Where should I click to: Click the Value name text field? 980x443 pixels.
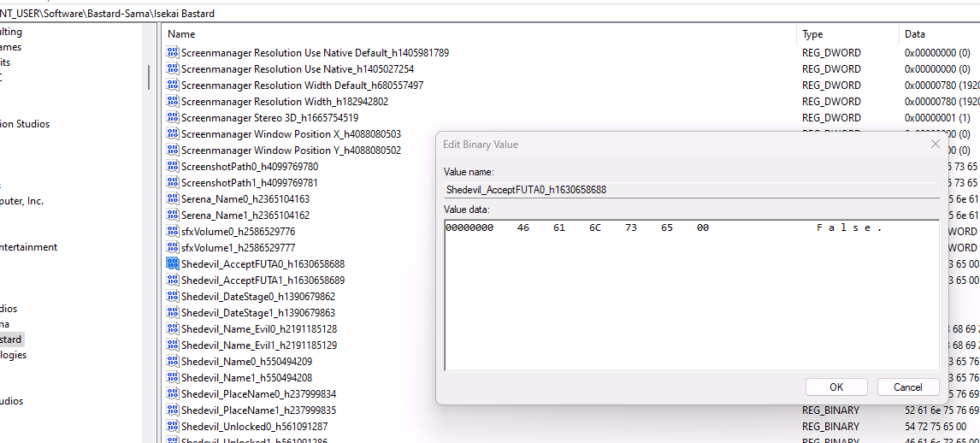tap(691, 190)
